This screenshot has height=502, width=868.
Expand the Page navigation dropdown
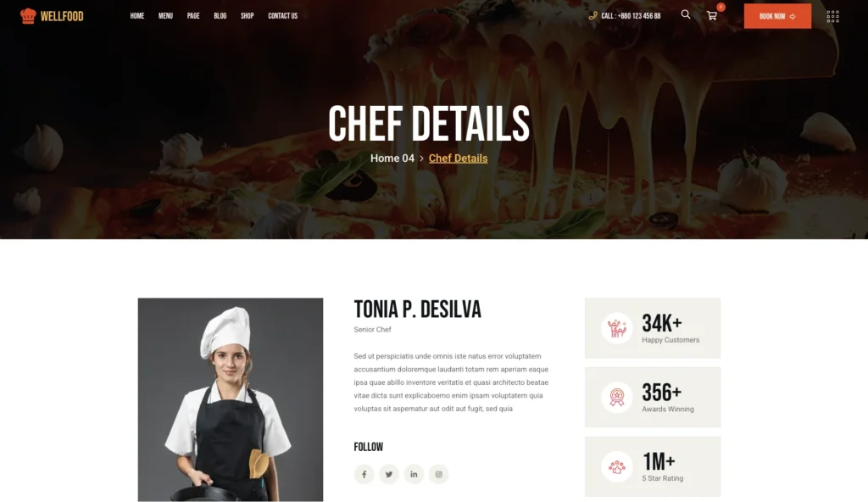[193, 16]
